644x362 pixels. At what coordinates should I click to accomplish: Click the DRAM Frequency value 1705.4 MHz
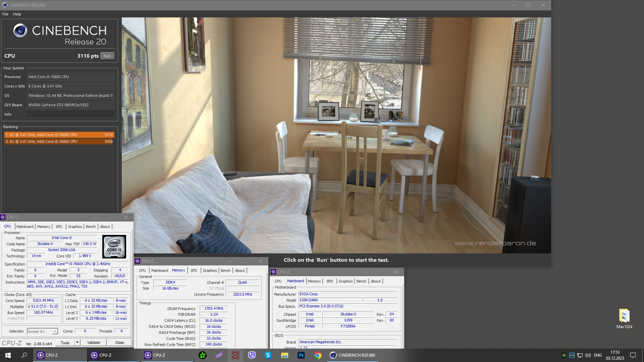pos(214,308)
